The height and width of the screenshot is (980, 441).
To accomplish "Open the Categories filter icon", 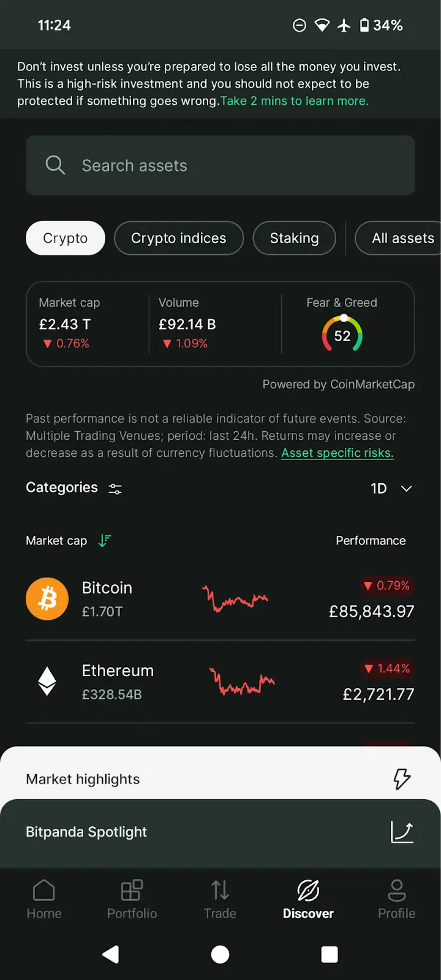I will [x=115, y=489].
